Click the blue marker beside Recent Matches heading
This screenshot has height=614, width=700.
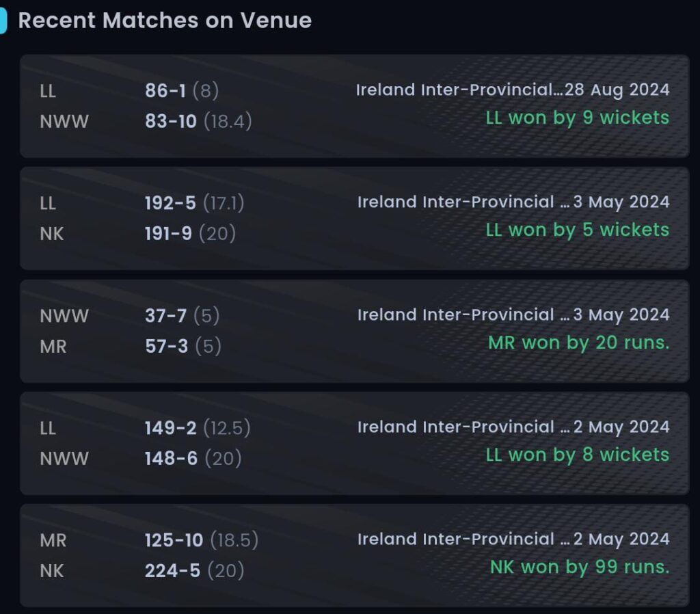(x=3, y=21)
